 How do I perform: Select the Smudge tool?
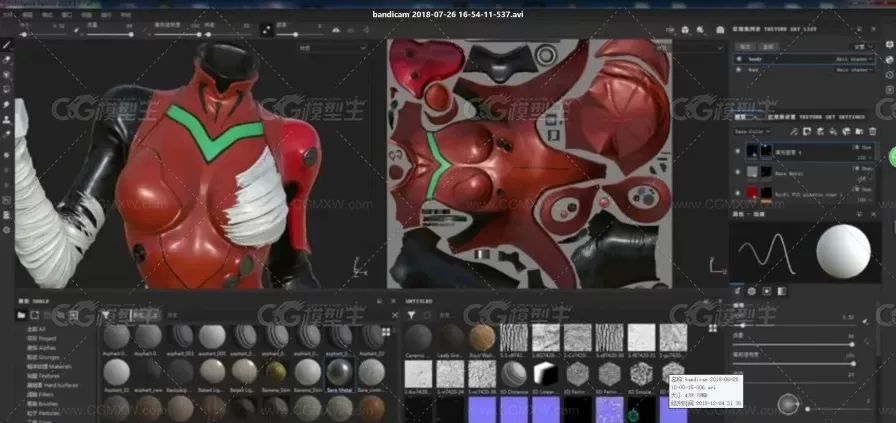click(7, 105)
